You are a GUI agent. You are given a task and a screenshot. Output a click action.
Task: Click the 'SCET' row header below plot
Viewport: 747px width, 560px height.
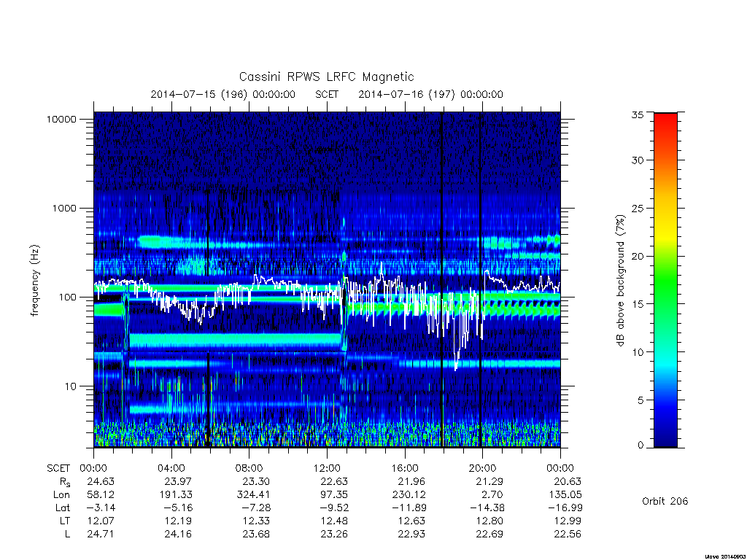(x=58, y=469)
